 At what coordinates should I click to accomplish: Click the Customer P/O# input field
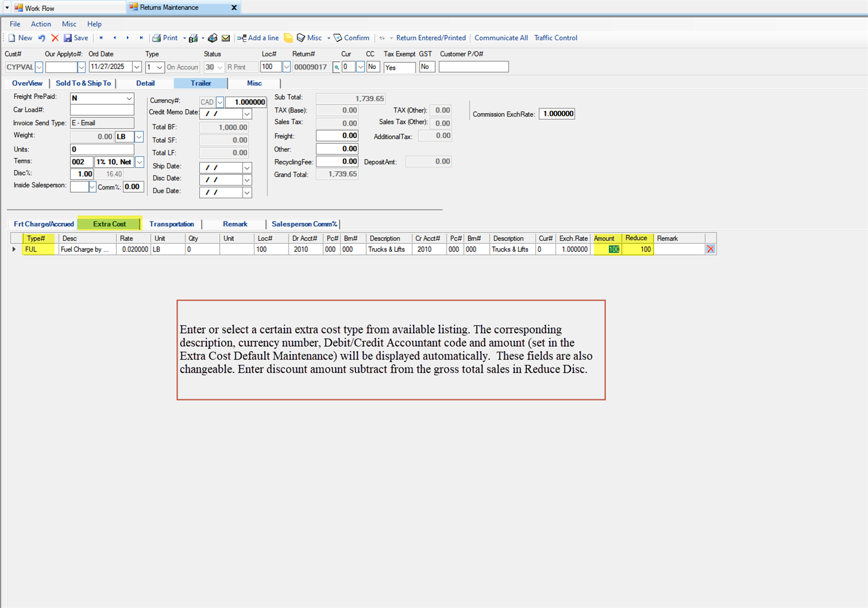pyautogui.click(x=474, y=67)
